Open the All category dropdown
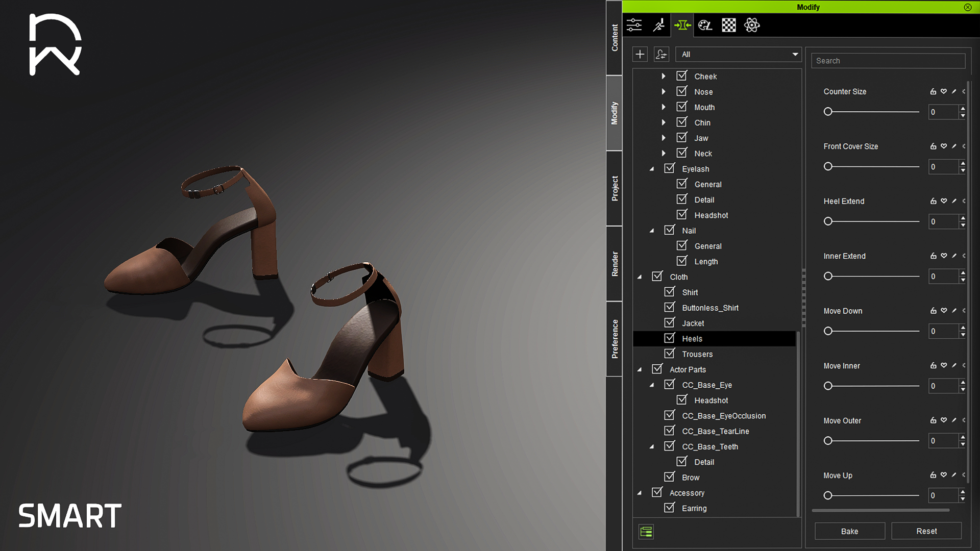 point(739,54)
